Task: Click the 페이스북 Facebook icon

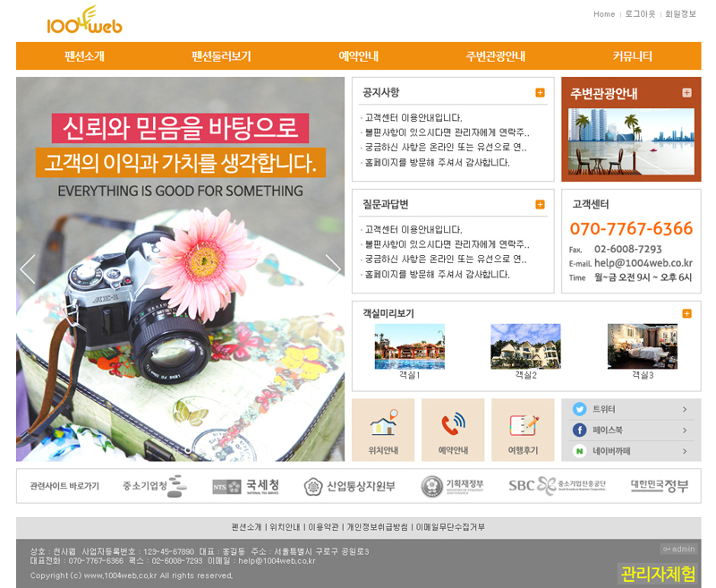Action: tap(579, 430)
